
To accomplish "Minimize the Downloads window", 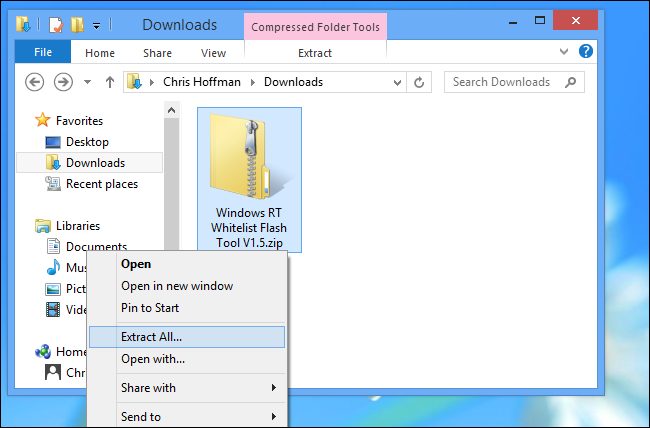I will point(513,21).
